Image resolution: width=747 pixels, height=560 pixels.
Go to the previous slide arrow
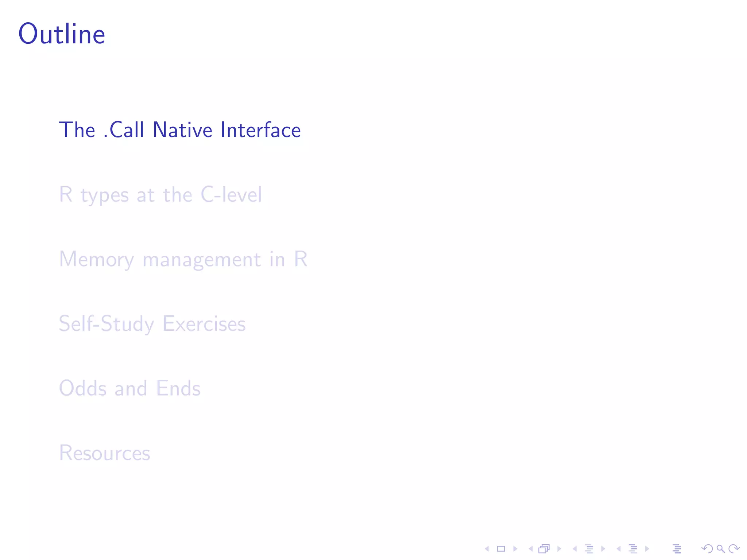[x=487, y=549]
